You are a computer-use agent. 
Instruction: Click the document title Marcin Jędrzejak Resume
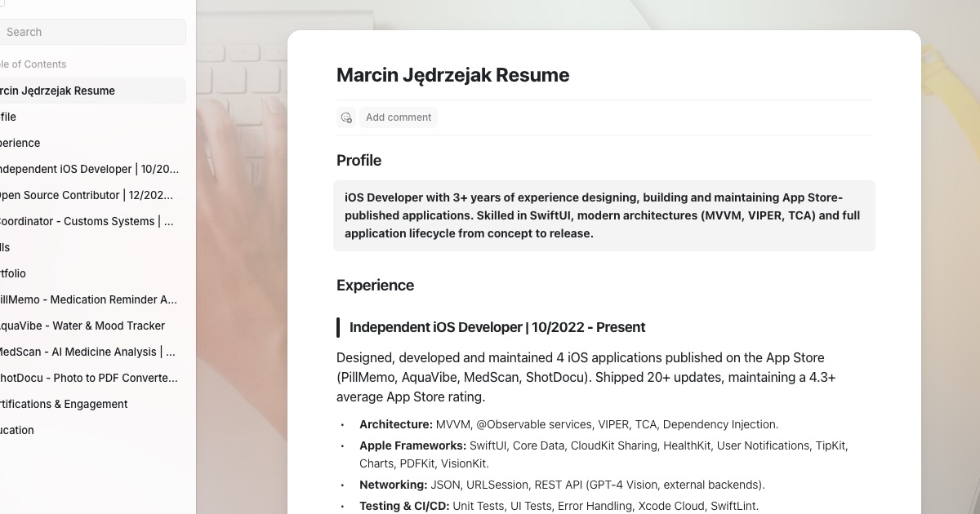[x=452, y=75]
